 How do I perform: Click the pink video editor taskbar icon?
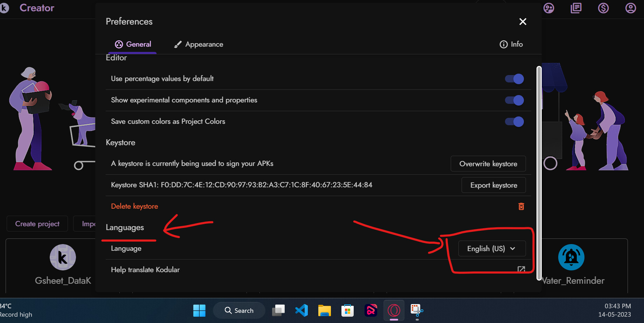pos(371,310)
